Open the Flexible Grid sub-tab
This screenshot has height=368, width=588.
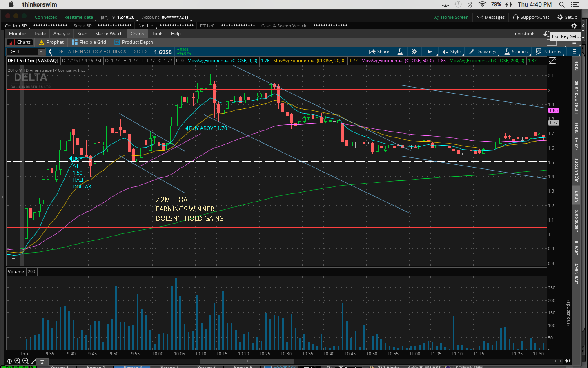[89, 42]
